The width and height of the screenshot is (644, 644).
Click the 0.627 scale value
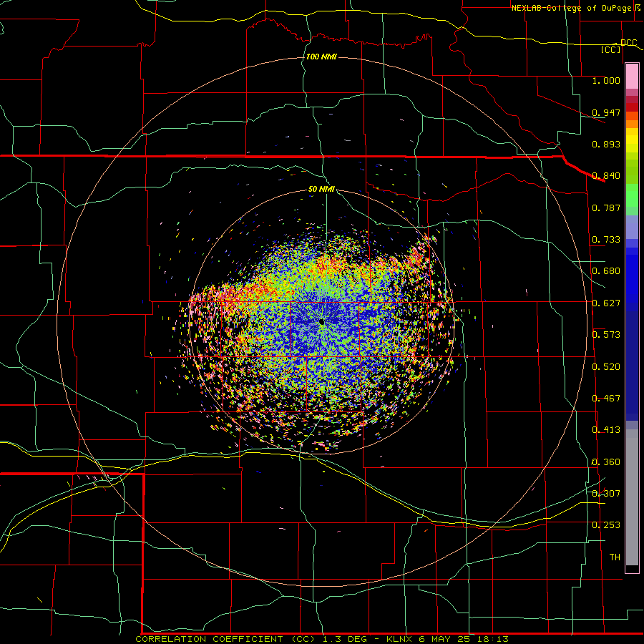[606, 303]
